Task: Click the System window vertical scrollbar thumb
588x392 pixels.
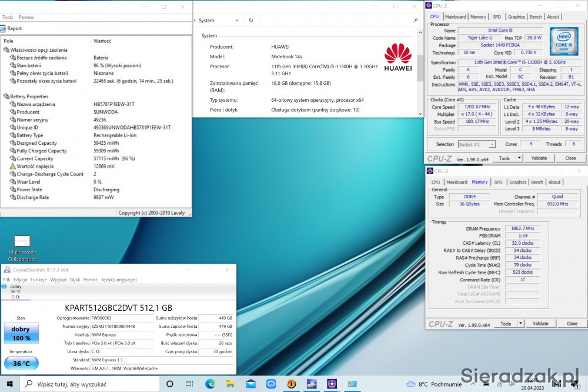Action: (420, 68)
